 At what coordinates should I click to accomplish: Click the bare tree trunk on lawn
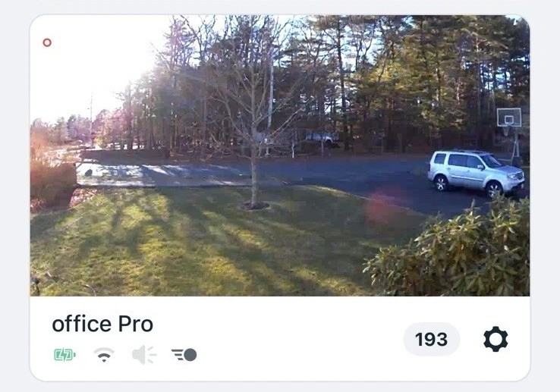pos(253,168)
